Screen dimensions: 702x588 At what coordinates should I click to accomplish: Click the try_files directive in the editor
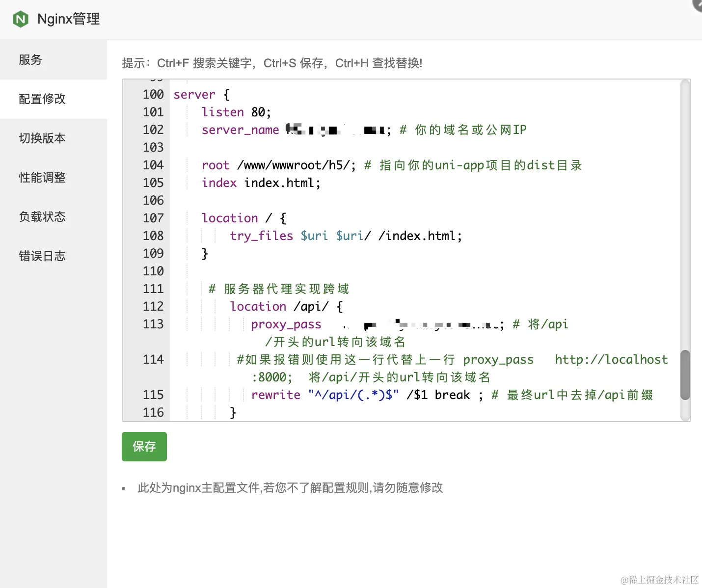pos(261,236)
